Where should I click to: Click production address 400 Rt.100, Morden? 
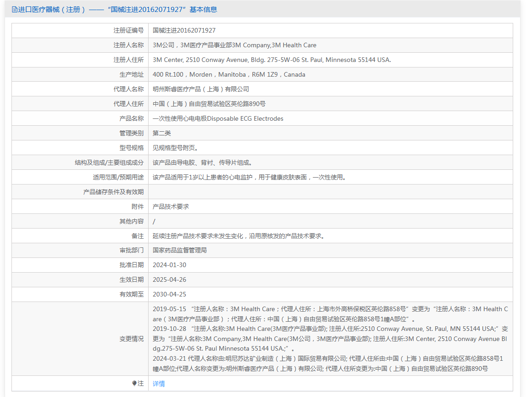pyautogui.click(x=229, y=74)
